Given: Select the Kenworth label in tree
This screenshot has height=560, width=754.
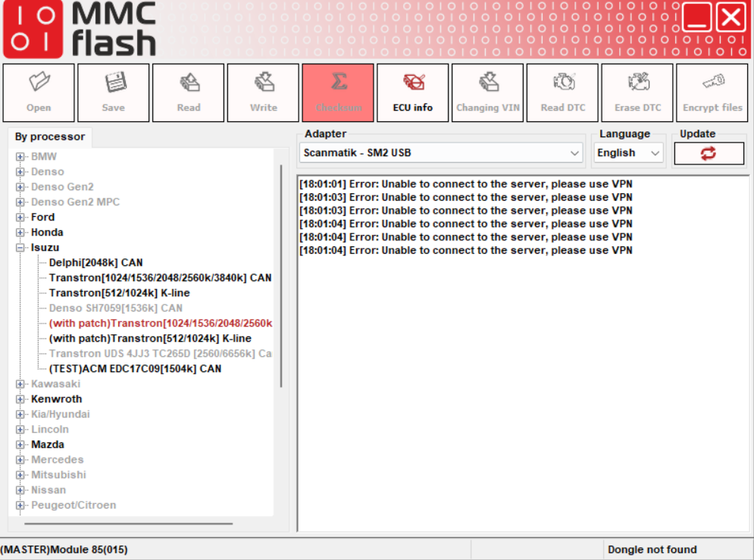Looking at the screenshot, I should pyautogui.click(x=56, y=399).
